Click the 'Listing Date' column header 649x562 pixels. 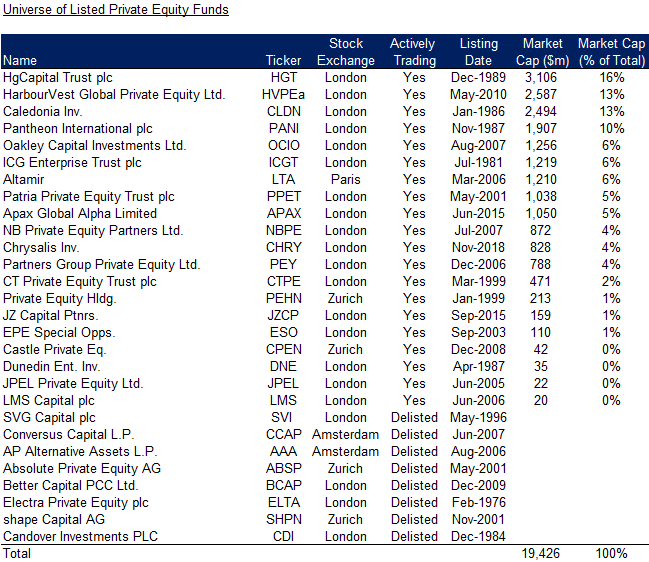click(x=478, y=52)
